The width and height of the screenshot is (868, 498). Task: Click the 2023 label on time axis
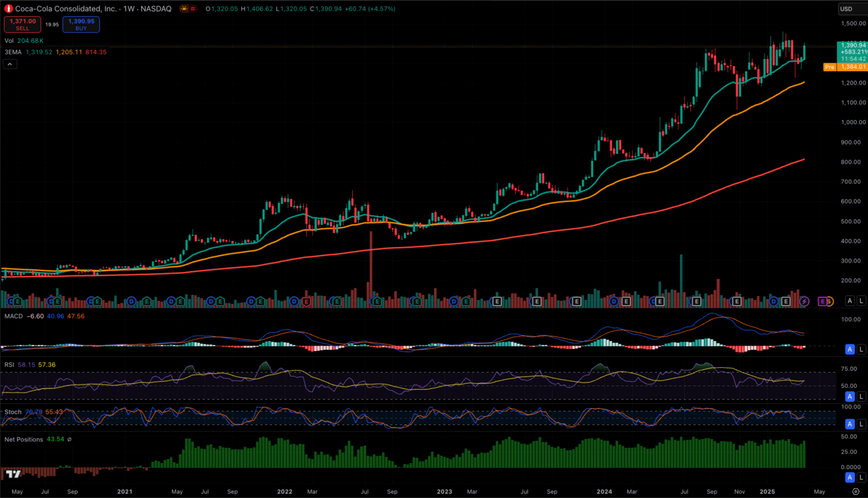(x=445, y=492)
